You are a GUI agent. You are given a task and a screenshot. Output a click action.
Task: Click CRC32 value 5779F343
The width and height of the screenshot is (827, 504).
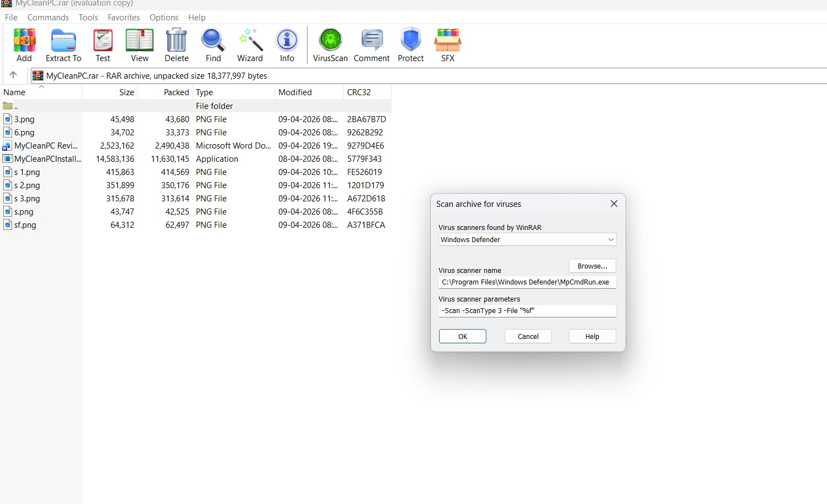(x=364, y=158)
